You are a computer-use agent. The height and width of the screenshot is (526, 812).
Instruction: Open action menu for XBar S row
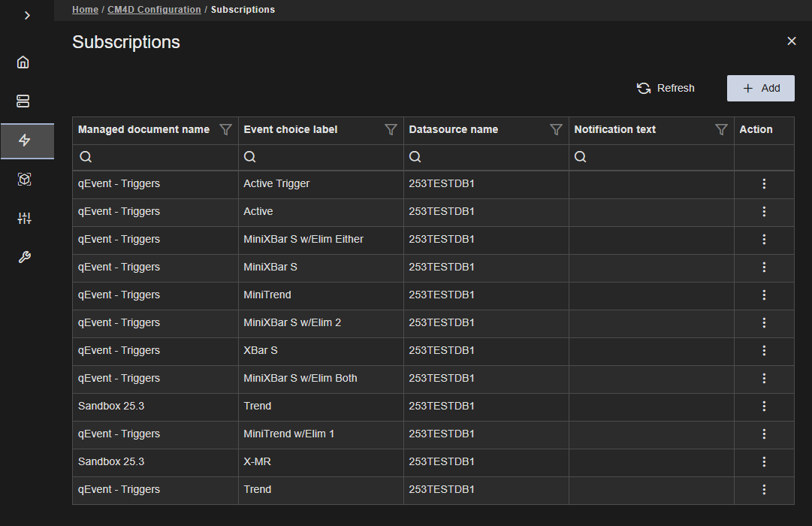tap(764, 351)
